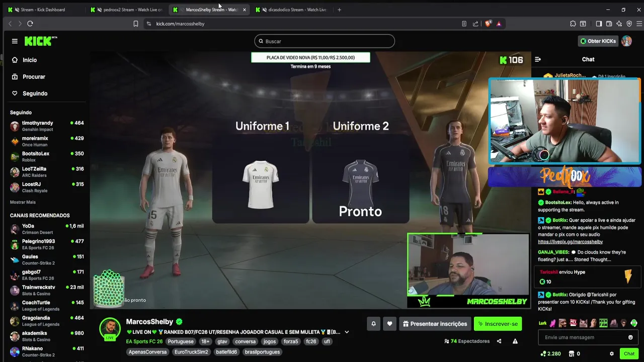This screenshot has width=644, height=362.
Task: Reload the page
Action: (x=30, y=24)
